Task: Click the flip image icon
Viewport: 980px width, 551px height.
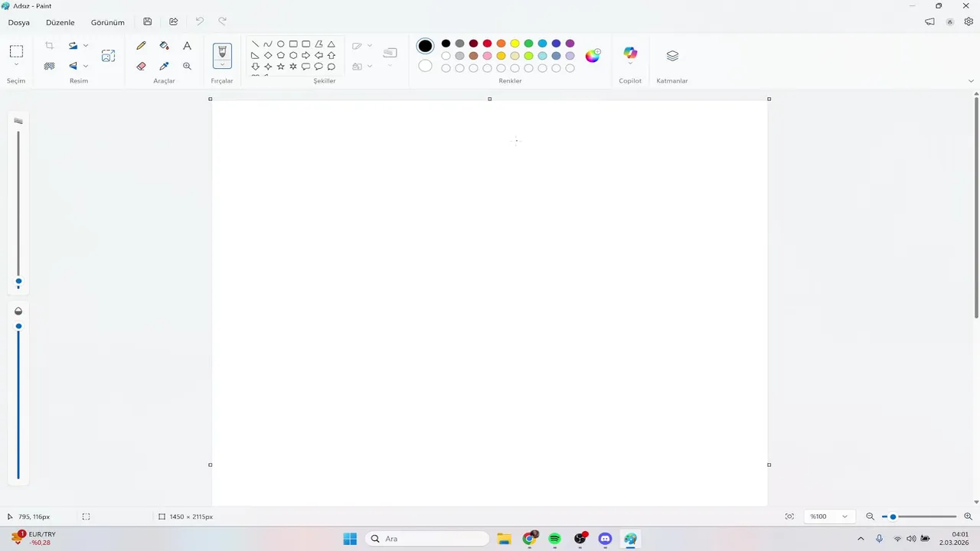Action: tap(73, 67)
